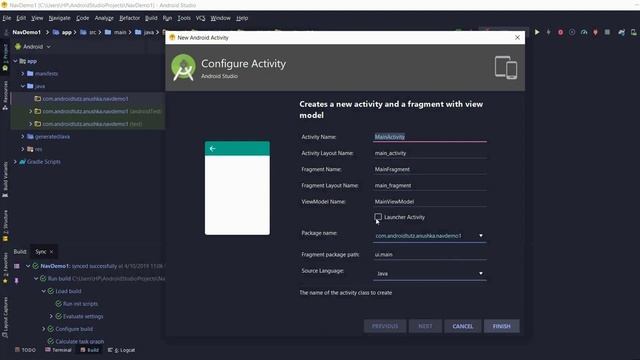This screenshot has height=360, width=640.
Task: Open the Project tool window side tab
Action: point(5,57)
